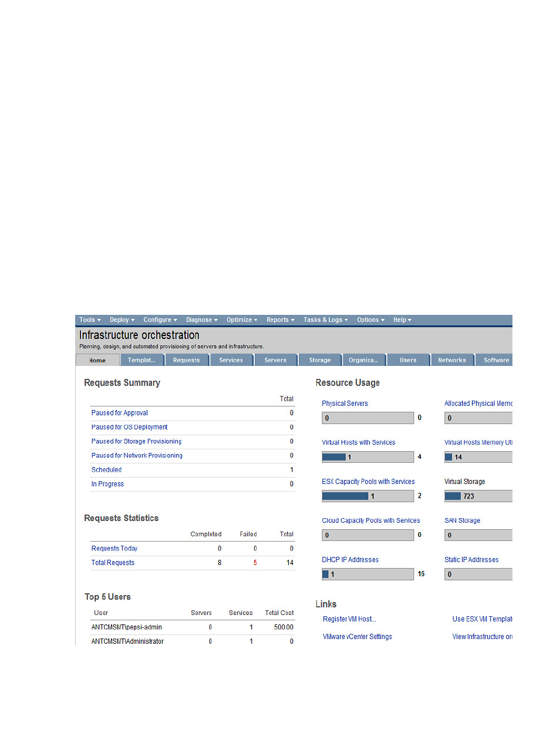Go to the Users tab

tap(409, 360)
